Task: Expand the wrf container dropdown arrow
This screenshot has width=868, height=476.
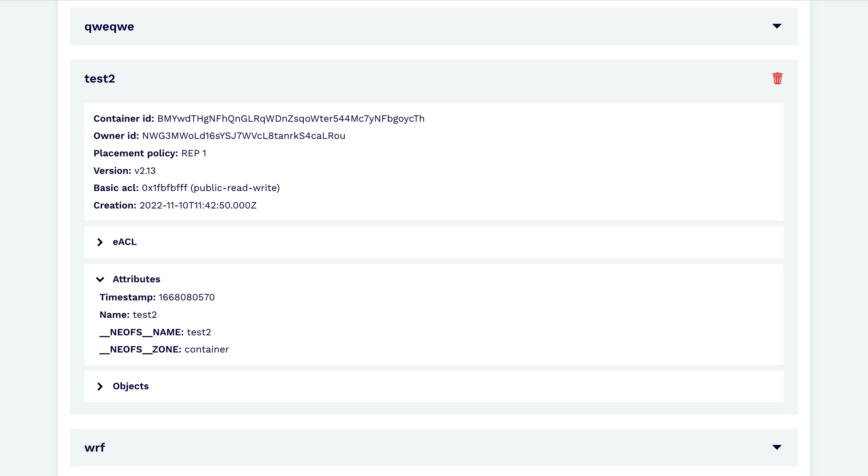Action: pos(777,447)
